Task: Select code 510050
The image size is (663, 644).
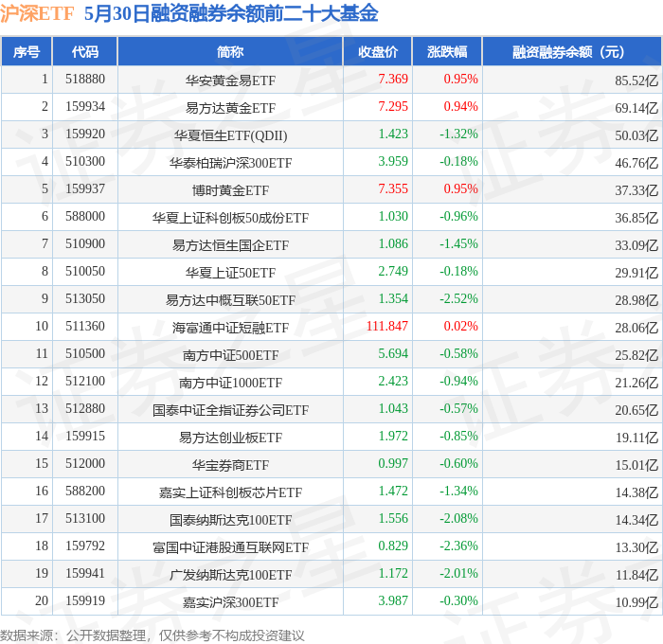Action: pos(85,272)
